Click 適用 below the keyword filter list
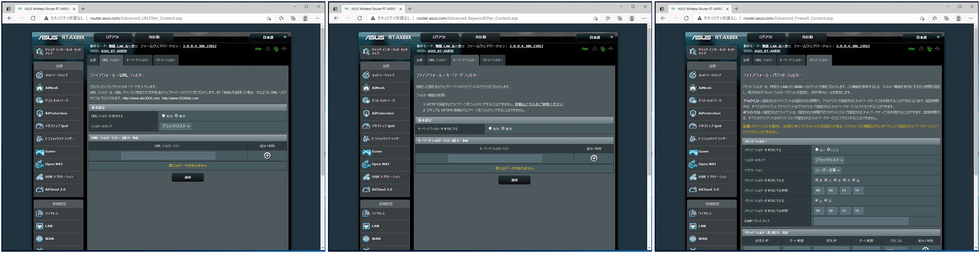The width and height of the screenshot is (980, 253). [x=514, y=180]
